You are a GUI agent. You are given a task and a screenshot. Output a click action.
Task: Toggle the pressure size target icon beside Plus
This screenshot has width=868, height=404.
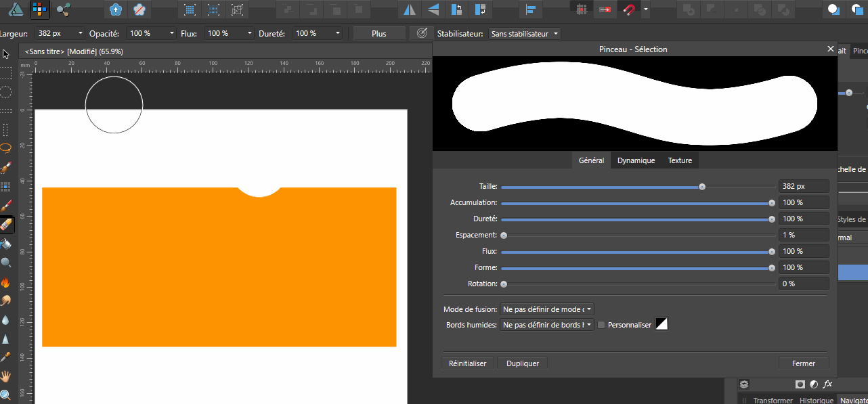tap(422, 33)
